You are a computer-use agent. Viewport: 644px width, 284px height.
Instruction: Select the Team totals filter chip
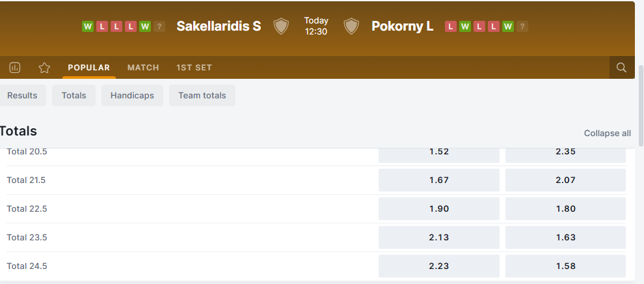click(202, 96)
